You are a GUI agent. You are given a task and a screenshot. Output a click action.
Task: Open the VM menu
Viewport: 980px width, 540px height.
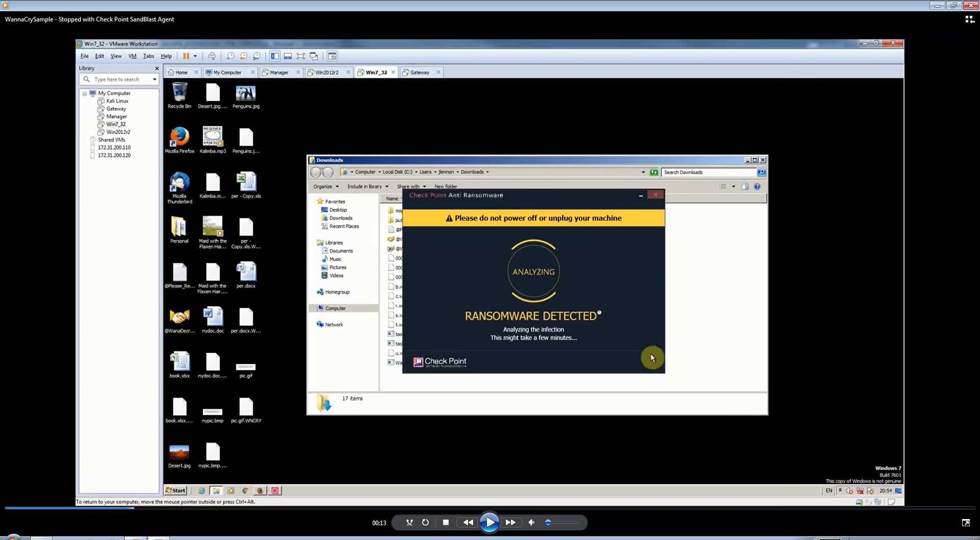point(133,56)
